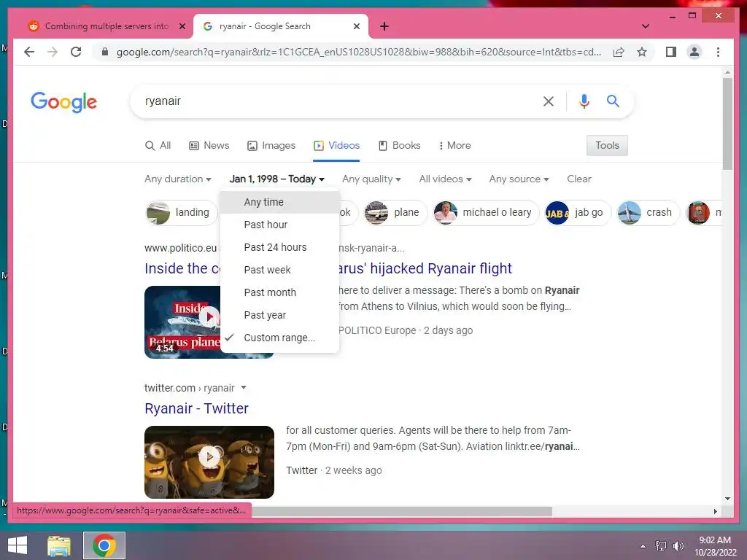Switch to Books results tab
This screenshot has width=747, height=560.
coord(399,145)
